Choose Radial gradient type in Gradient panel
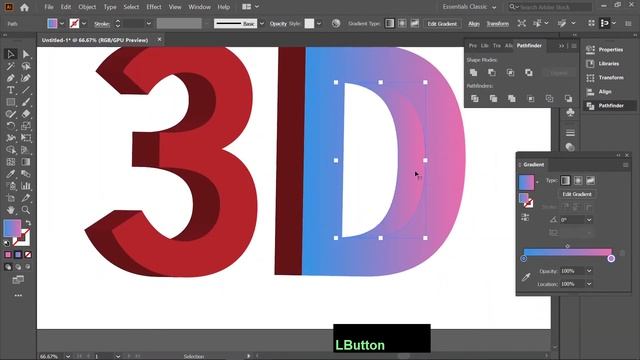 tap(578, 180)
